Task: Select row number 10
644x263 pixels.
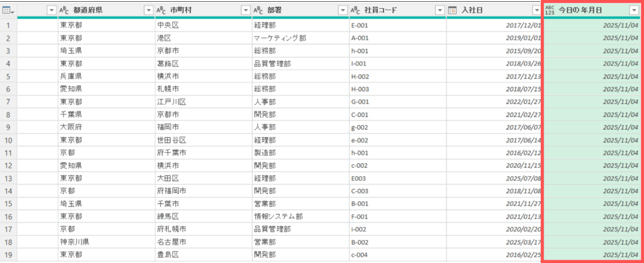Action: [8, 142]
